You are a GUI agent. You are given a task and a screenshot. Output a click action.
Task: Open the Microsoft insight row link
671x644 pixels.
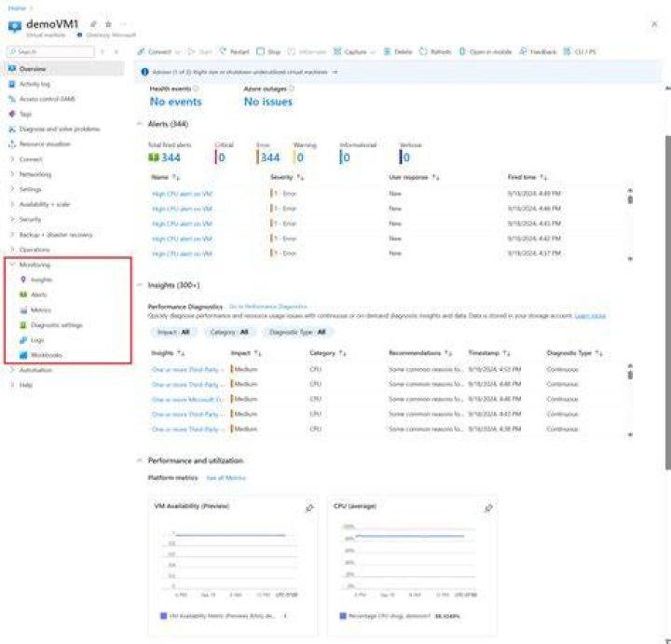187,399
